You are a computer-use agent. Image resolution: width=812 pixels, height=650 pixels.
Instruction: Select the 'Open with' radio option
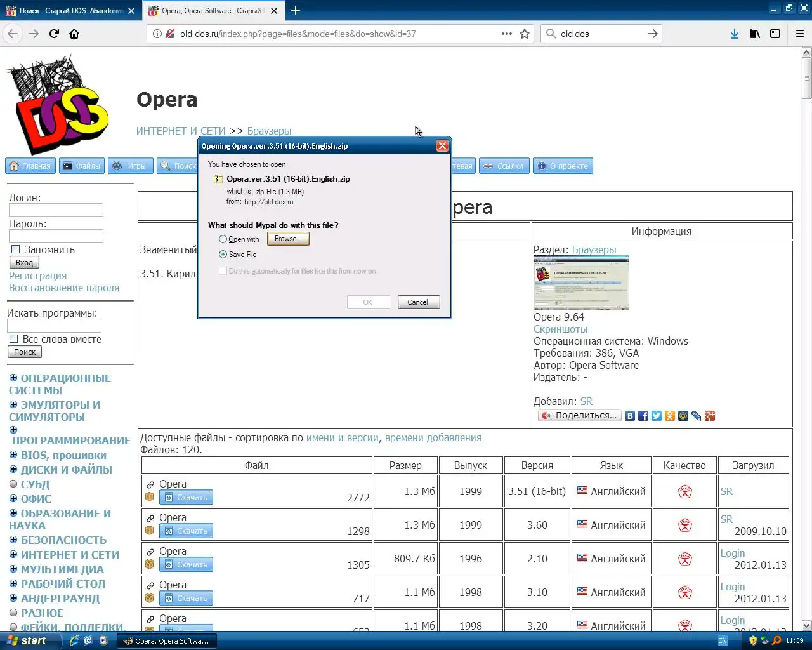(x=223, y=239)
